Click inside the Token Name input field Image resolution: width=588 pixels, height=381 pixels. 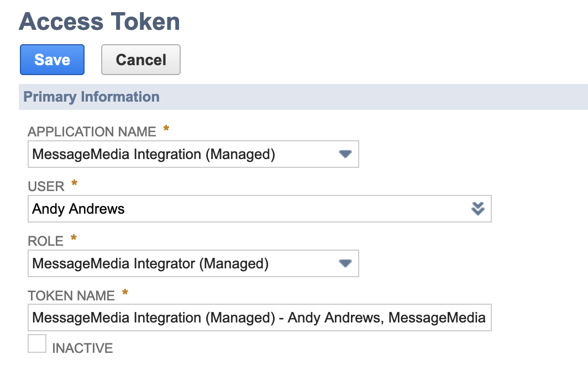pos(260,317)
